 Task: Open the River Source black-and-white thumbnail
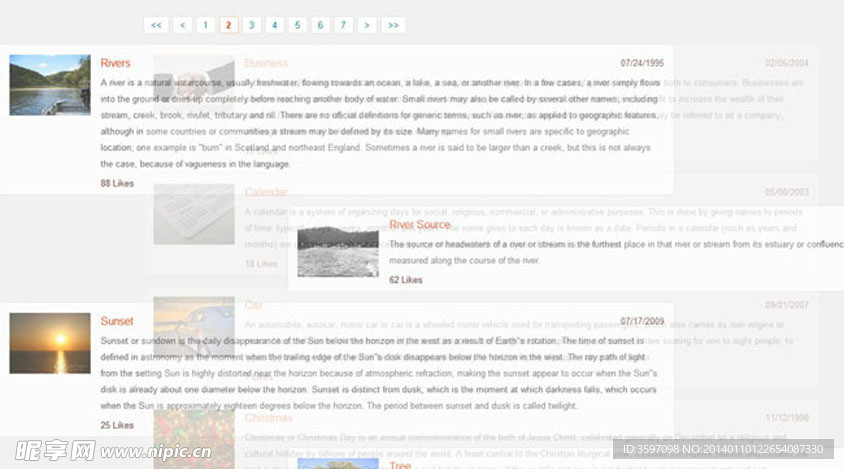tap(338, 251)
